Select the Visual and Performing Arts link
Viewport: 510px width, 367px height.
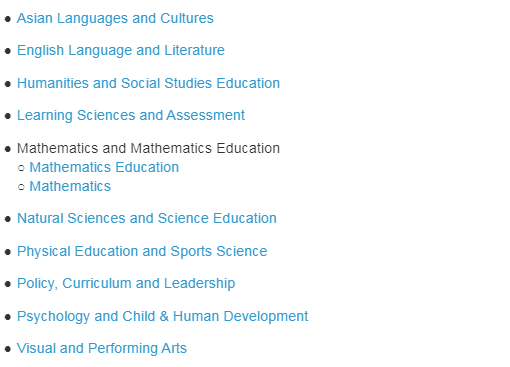(102, 348)
